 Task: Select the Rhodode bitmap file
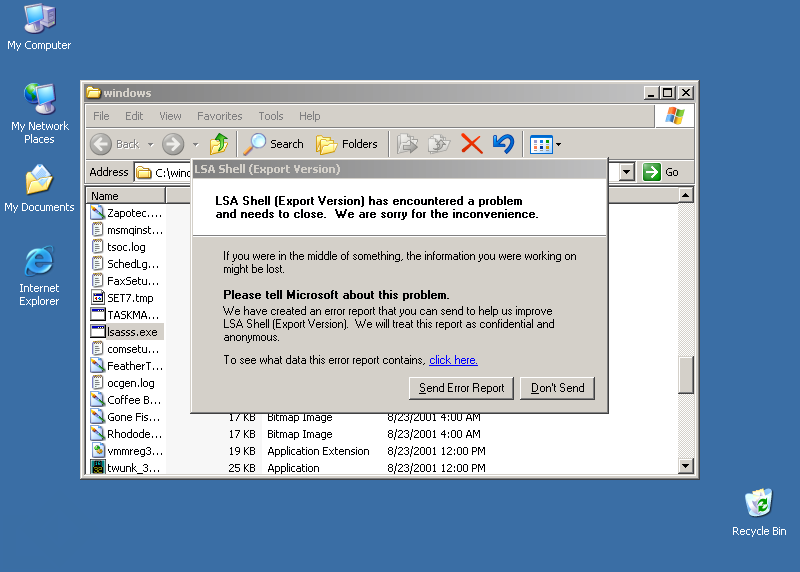click(x=127, y=434)
